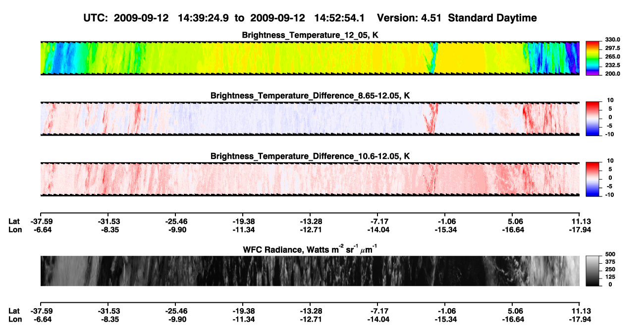Click the 0 label on the grayscale colorbar
This screenshot has width=644, height=330.
tap(609, 284)
